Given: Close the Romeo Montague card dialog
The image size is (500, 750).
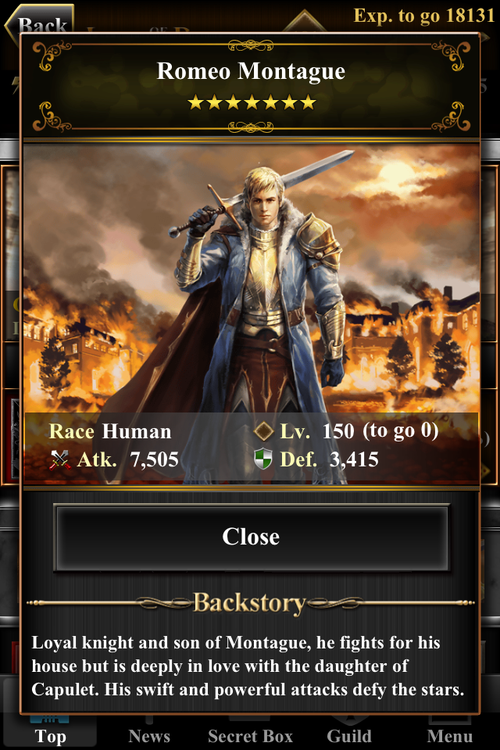Looking at the screenshot, I should click(251, 537).
